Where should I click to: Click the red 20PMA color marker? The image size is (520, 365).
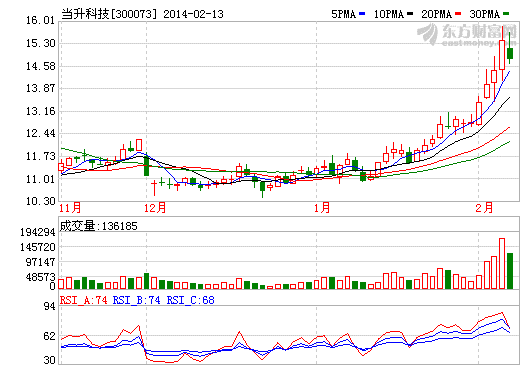pos(458,14)
